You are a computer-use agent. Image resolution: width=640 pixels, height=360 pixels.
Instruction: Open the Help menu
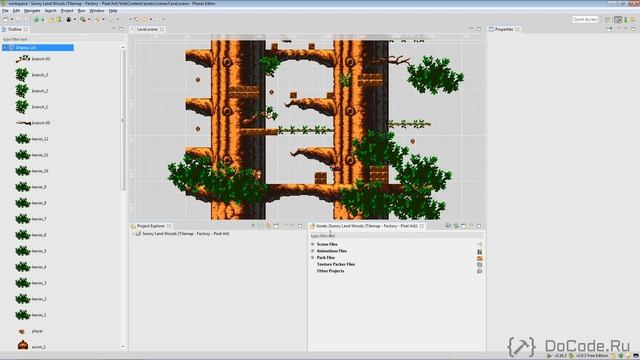[113, 11]
